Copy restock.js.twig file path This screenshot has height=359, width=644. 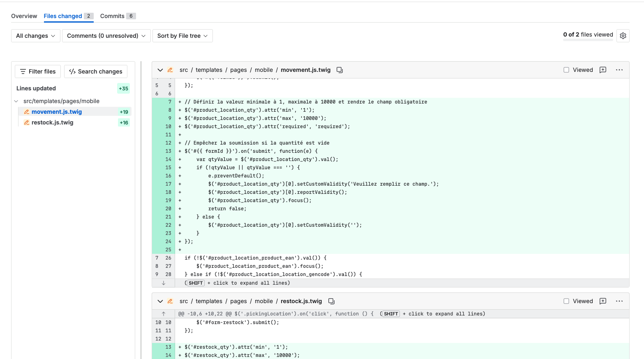pos(331,301)
